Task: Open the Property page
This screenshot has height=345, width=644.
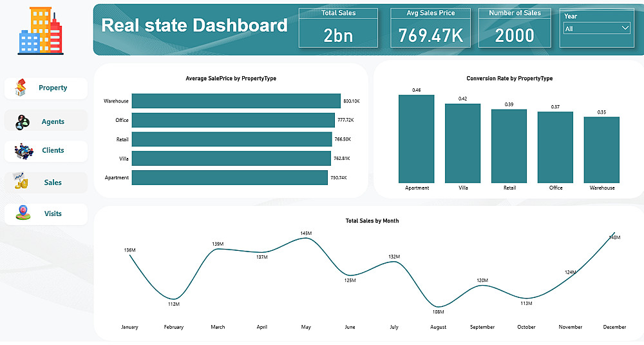Action: click(x=46, y=88)
